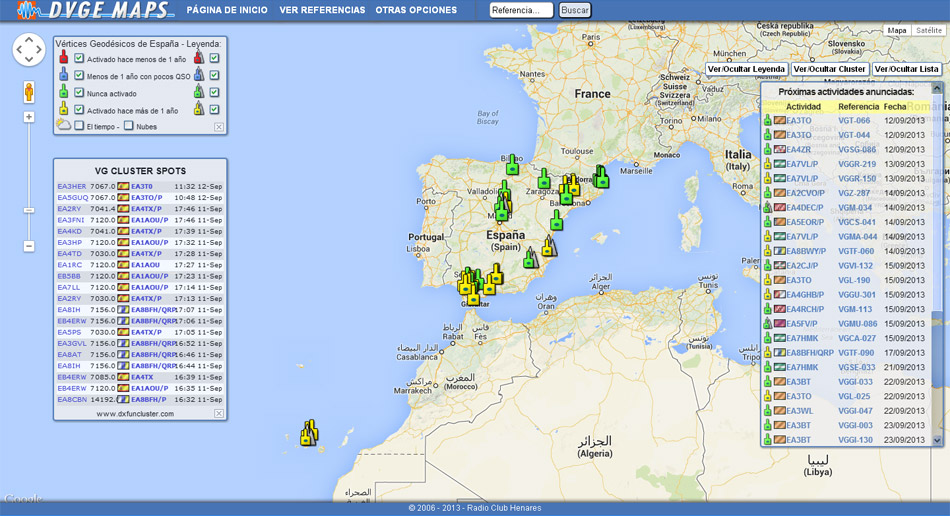Click the flag icon beside EA7HMK VGCA-027
The image size is (950, 516).
pos(779,339)
